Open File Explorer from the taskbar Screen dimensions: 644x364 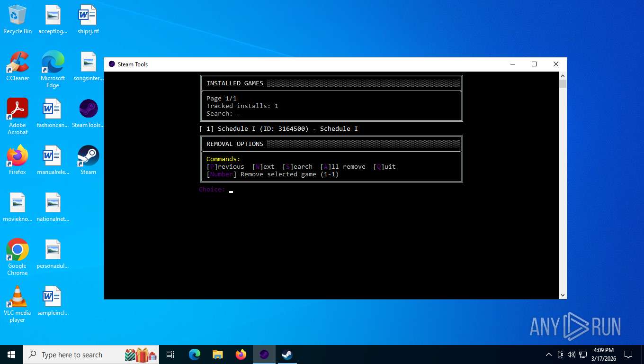[217, 355]
